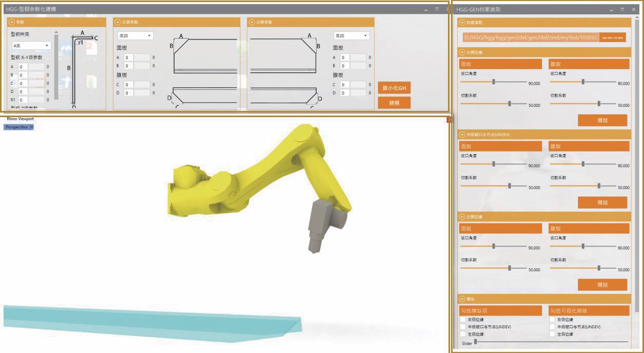Collapse the 左侧边缘 section chevron icon
Screen dimensions: 644x353
click(x=462, y=217)
